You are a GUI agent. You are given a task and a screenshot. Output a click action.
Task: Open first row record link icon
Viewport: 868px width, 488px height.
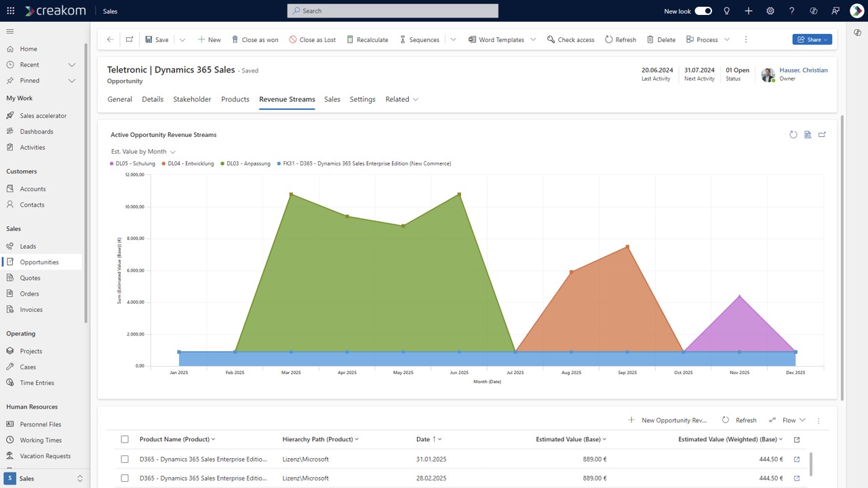(797, 459)
